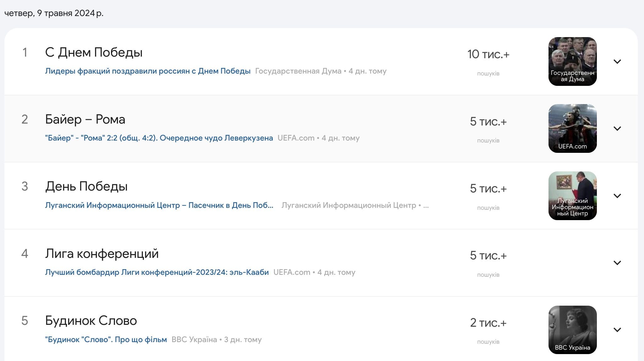Click the "10 тис.+" search count
The width and height of the screenshot is (644, 361).
tap(488, 54)
